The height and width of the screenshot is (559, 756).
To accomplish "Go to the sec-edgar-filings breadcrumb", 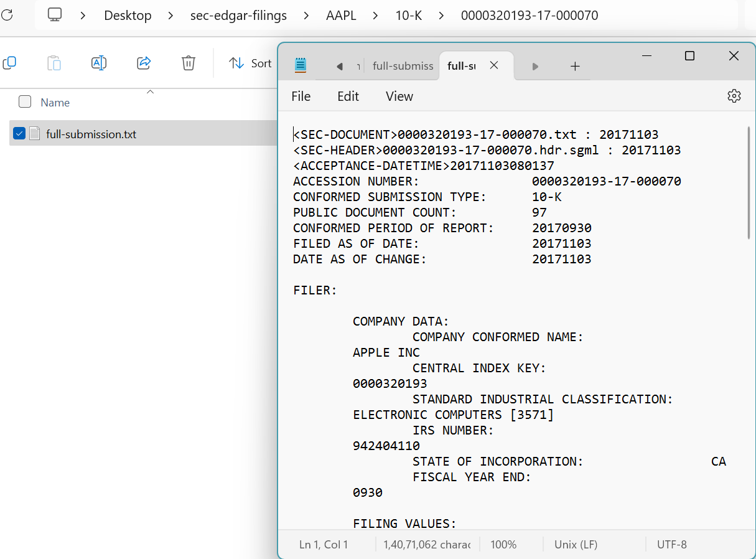I will tap(238, 16).
